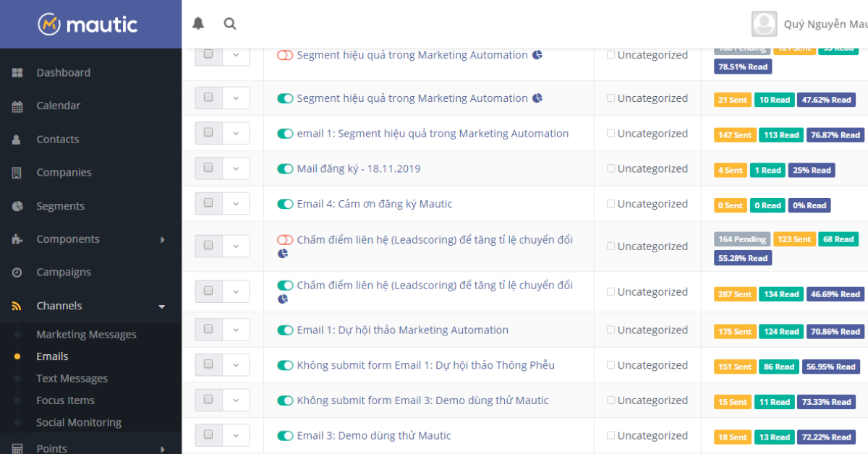
Task: Click the Companies building icon in sidebar
Action: (x=17, y=173)
